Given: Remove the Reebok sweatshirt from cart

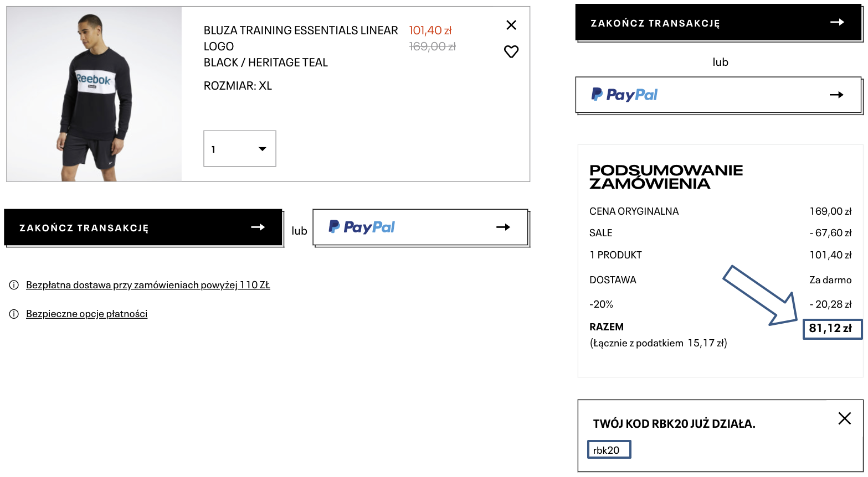Looking at the screenshot, I should (x=511, y=25).
